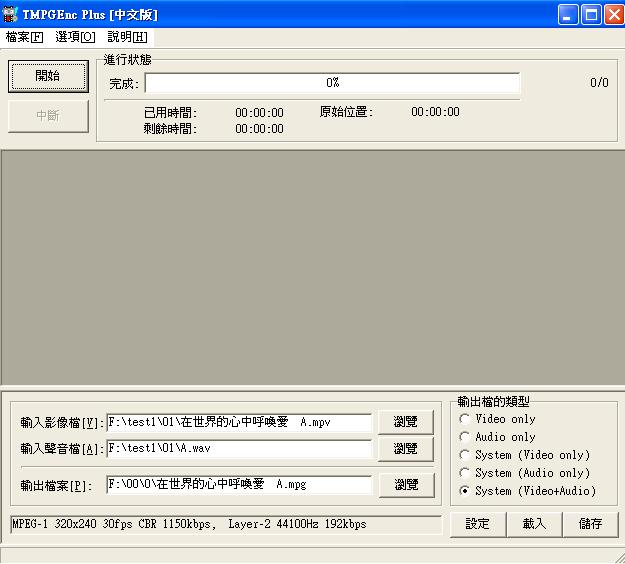625x564 pixels.
Task: Open the 檔案 (File) menu
Action: coord(24,37)
